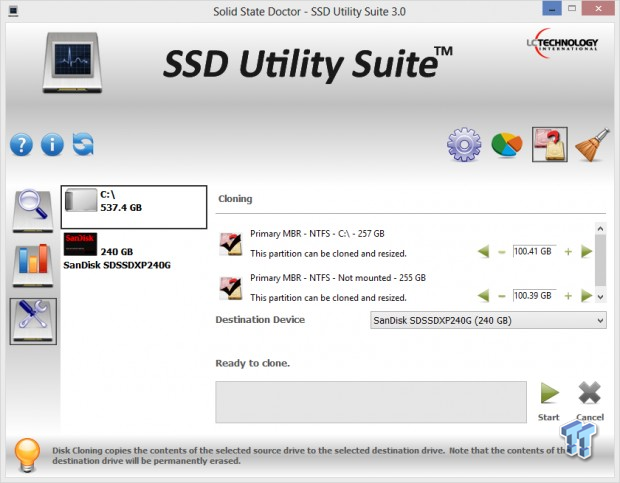This screenshot has height=483, width=620.
Task: Click Primary MBR - NTFS - Not mounted - 255 GB text
Action: click(338, 278)
